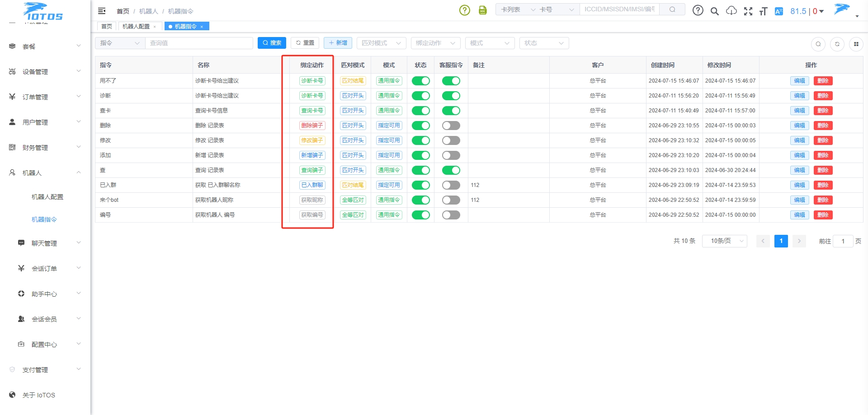
Task: Open the 模式 filter dropdown
Action: click(490, 43)
